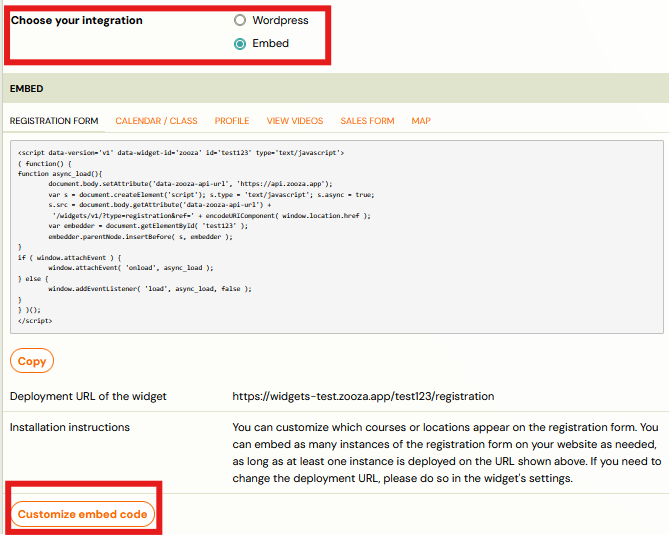Switch to the Map tab

[x=421, y=121]
